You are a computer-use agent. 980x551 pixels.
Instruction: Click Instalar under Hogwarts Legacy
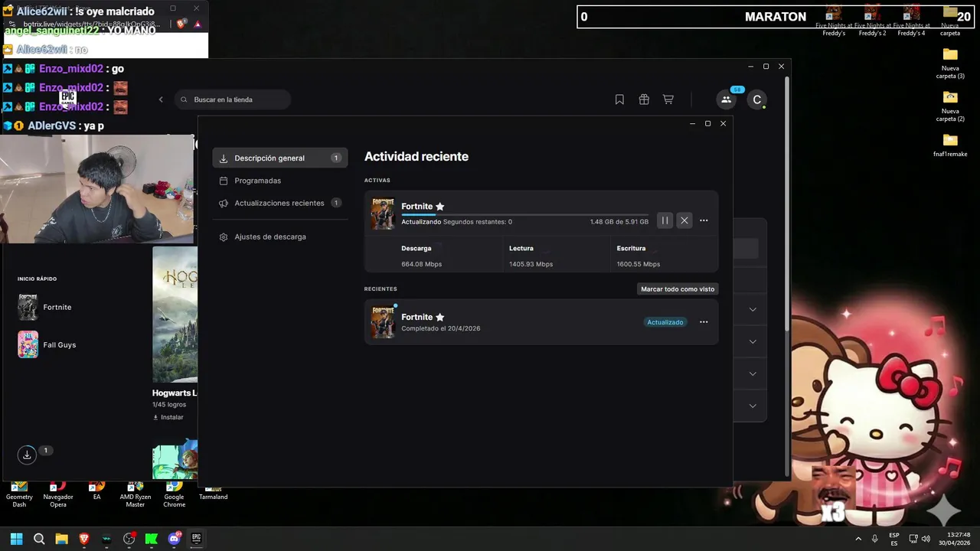[168, 417]
